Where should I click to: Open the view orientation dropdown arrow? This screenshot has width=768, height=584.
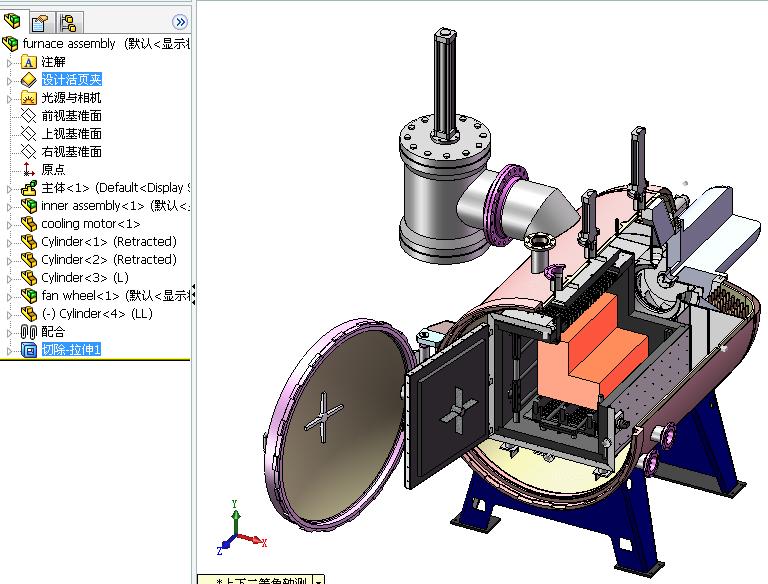click(318, 580)
